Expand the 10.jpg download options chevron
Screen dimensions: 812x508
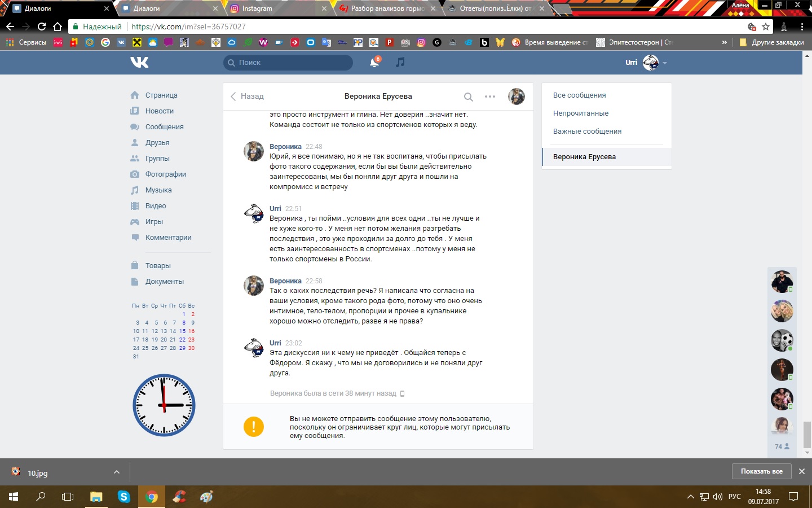pyautogui.click(x=116, y=472)
